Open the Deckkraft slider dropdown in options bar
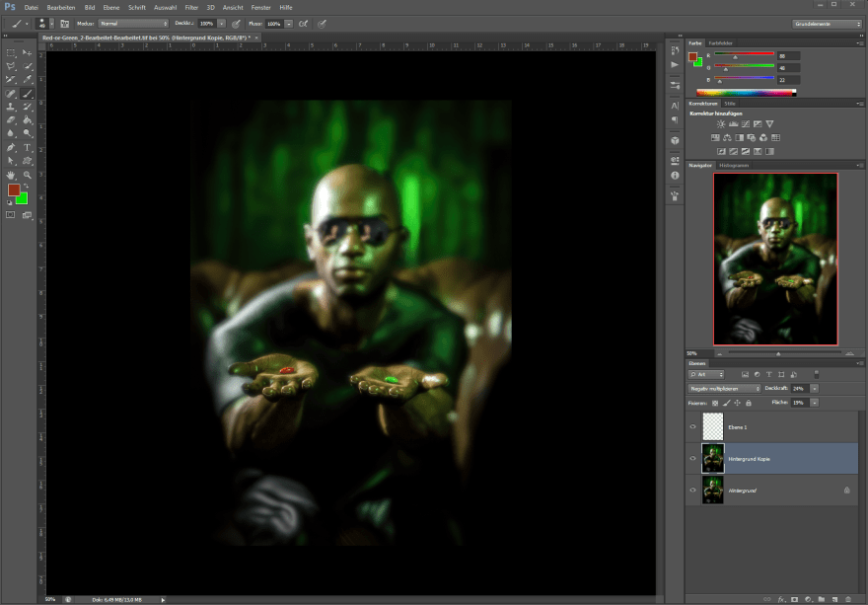 point(221,24)
